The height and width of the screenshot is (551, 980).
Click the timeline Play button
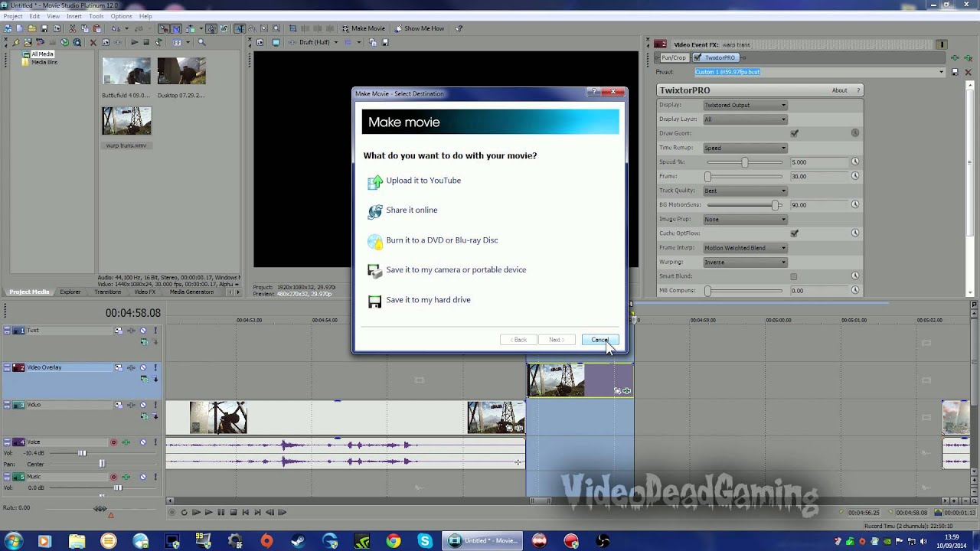pyautogui.click(x=208, y=513)
